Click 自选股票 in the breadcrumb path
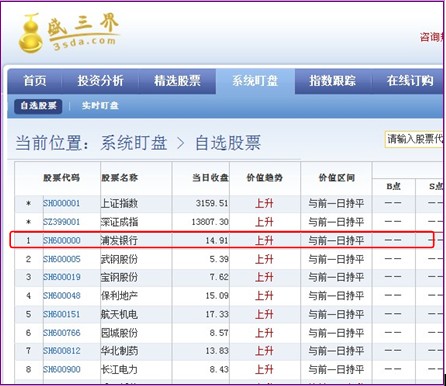The height and width of the screenshot is (386, 446). point(228,143)
